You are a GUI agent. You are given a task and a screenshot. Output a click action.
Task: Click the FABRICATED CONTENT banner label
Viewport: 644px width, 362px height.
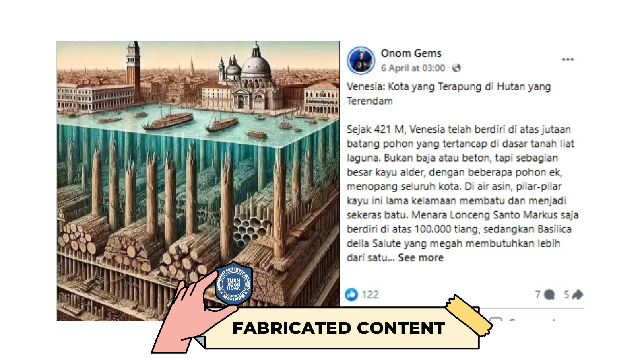339,328
